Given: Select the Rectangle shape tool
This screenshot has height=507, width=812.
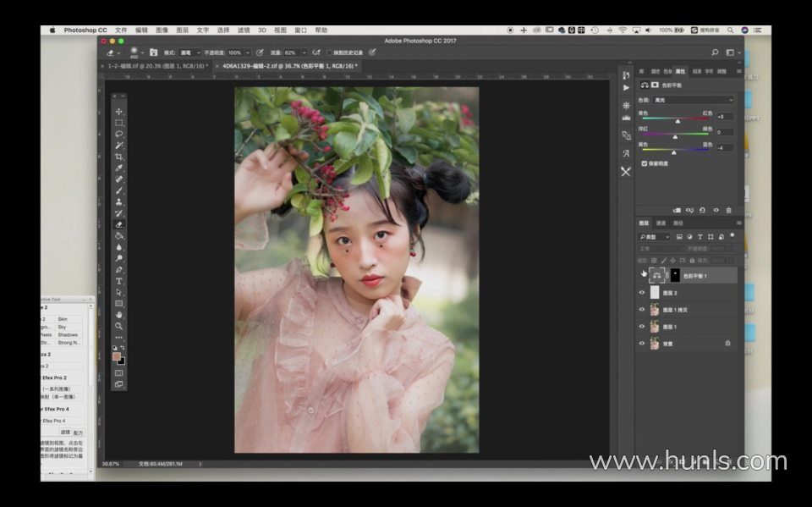Looking at the screenshot, I should tap(119, 304).
